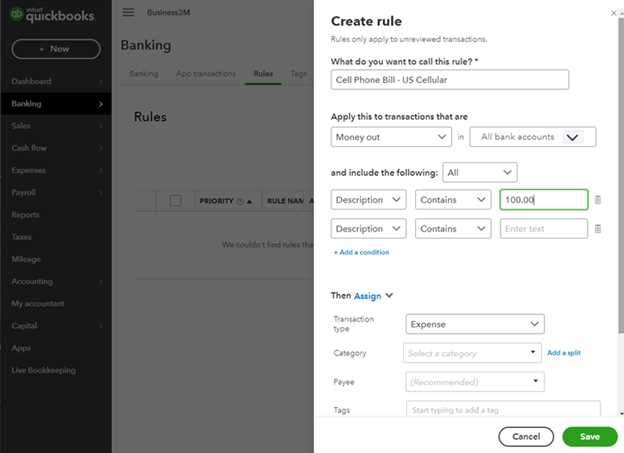Delete the second condition with trash icon
The image size is (624, 453).
pyautogui.click(x=597, y=228)
